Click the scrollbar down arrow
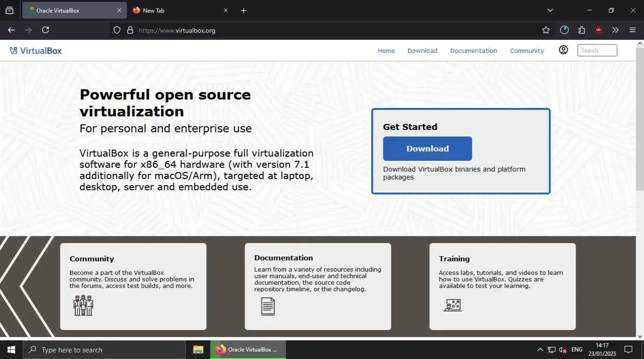This screenshot has width=644, height=359. (x=640, y=336)
